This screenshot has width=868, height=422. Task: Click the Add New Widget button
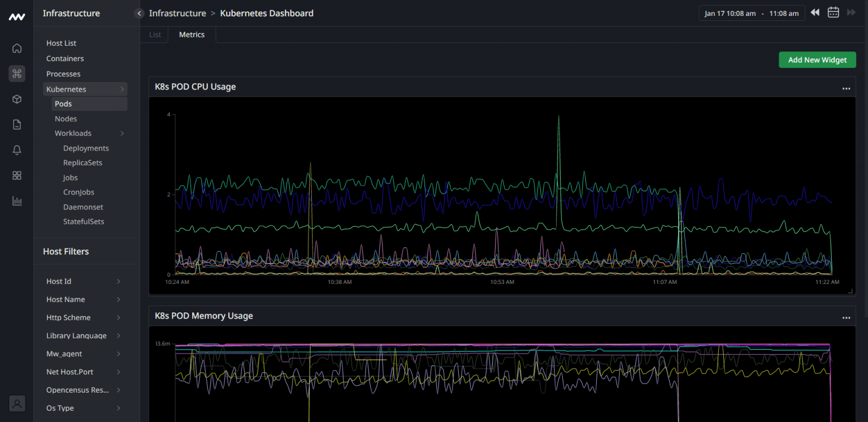click(x=817, y=59)
